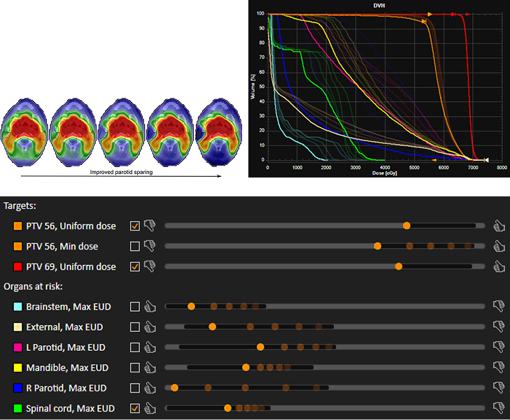The height and width of the screenshot is (420, 510).
Task: Check the L Parotid Max EUD checkbox
Action: 135,347
